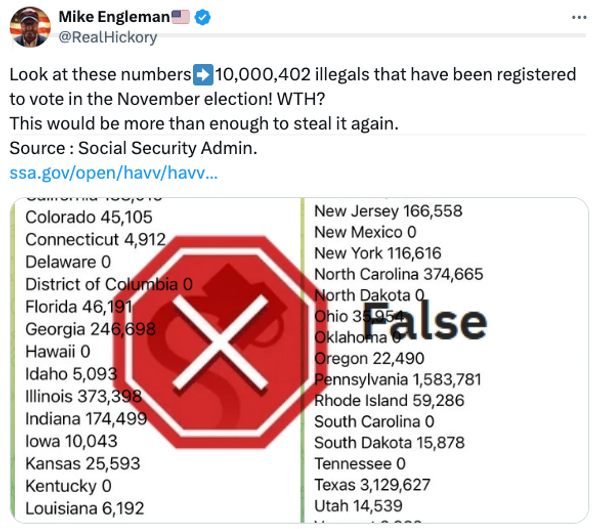Viewport: 600px width, 529px height.
Task: Click the Colorado 45,105 entry
Action: [88, 218]
